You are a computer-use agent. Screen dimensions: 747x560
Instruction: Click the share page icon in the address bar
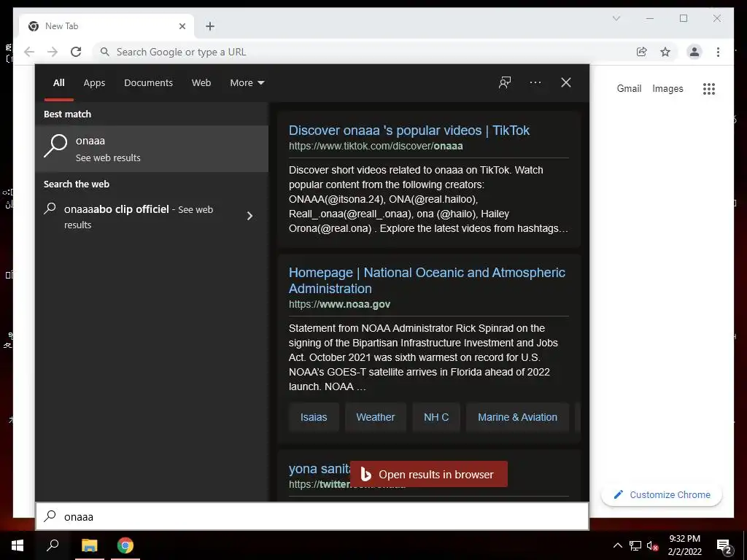click(642, 52)
